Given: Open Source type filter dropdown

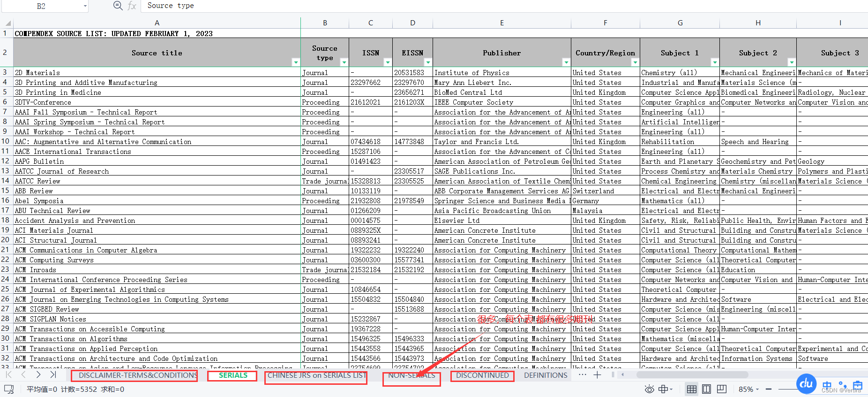Looking at the screenshot, I should (344, 62).
